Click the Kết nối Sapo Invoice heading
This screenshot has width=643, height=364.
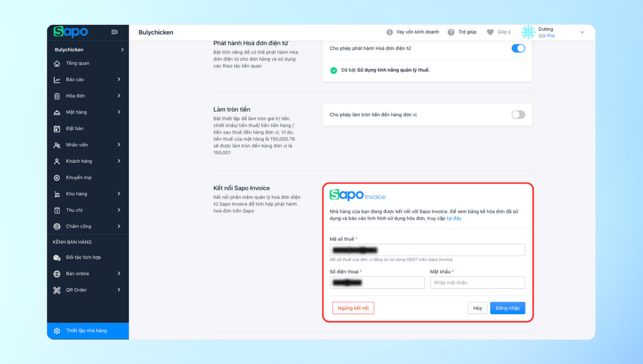coord(241,188)
